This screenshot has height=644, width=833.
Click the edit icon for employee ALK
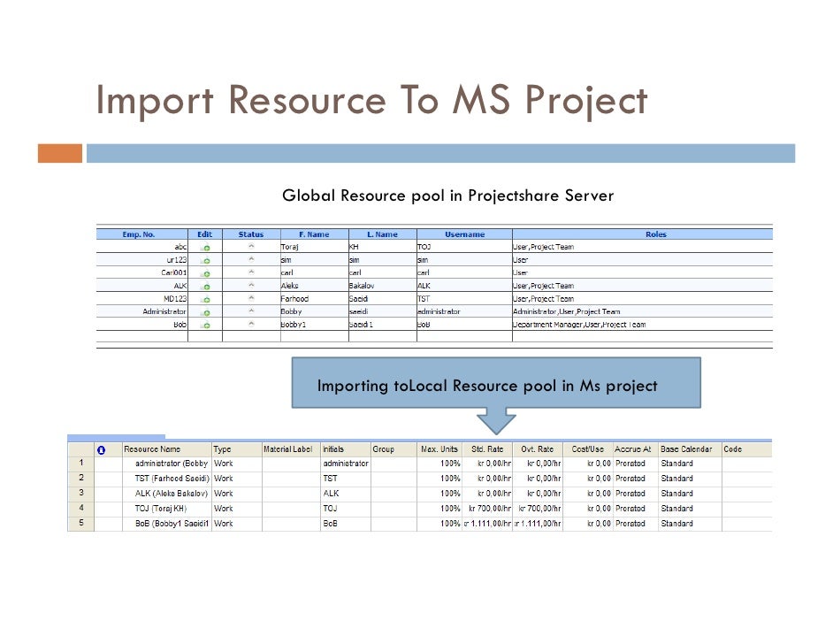[x=205, y=286]
